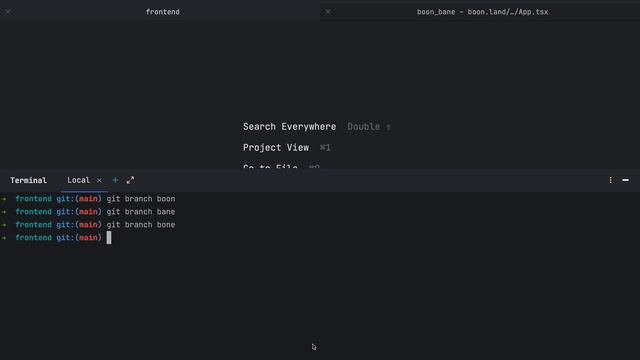This screenshot has width=640, height=360.
Task: Click the 'git branch bone' command line
Action: (141, 225)
